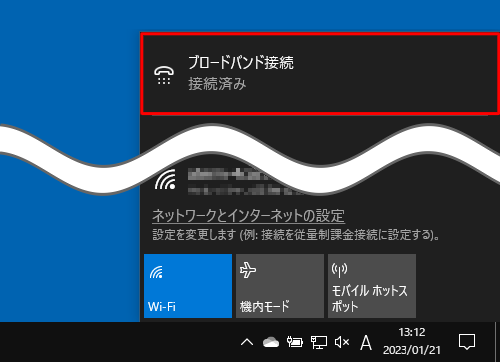Select the ブロードバンド接続 connection entry

[x=320, y=74]
